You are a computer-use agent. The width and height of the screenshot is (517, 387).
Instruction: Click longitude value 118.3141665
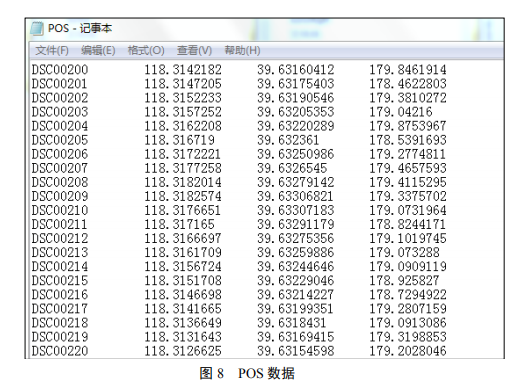(183, 309)
